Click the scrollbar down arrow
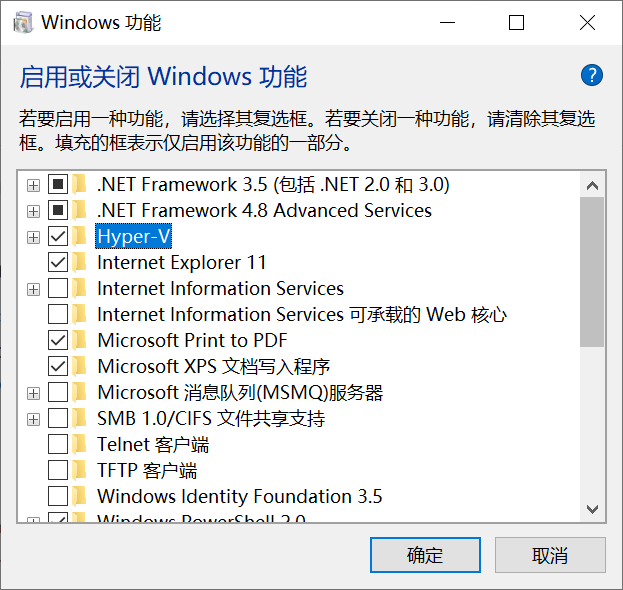This screenshot has width=623, height=590. (x=592, y=509)
